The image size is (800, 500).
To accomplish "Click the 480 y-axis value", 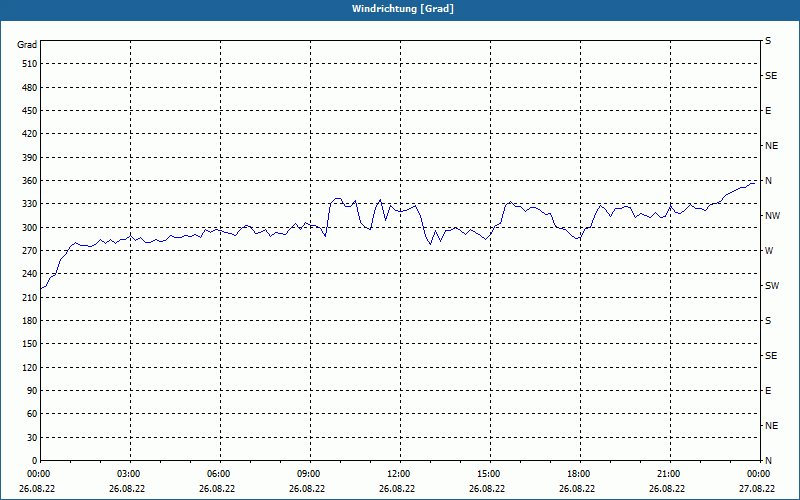I will [x=30, y=88].
